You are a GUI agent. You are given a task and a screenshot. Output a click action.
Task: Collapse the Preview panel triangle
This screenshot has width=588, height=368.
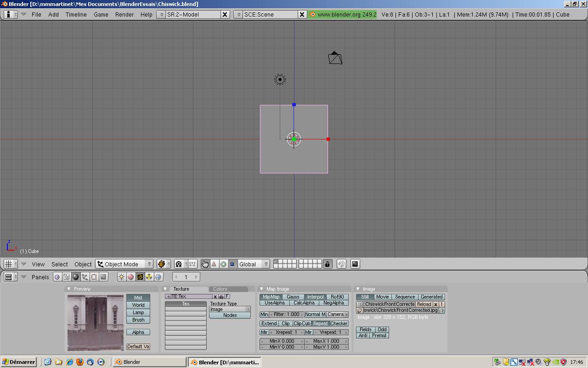(x=69, y=289)
